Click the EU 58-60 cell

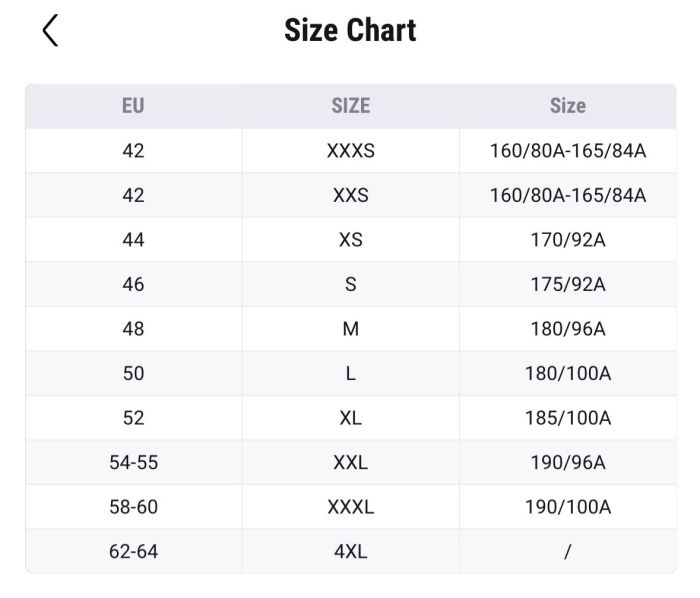pos(133,507)
